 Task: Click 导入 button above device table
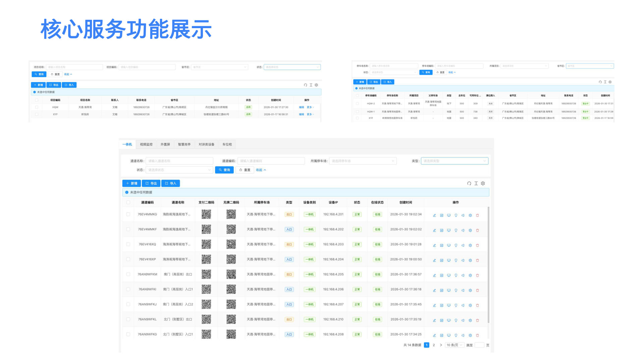click(x=171, y=183)
